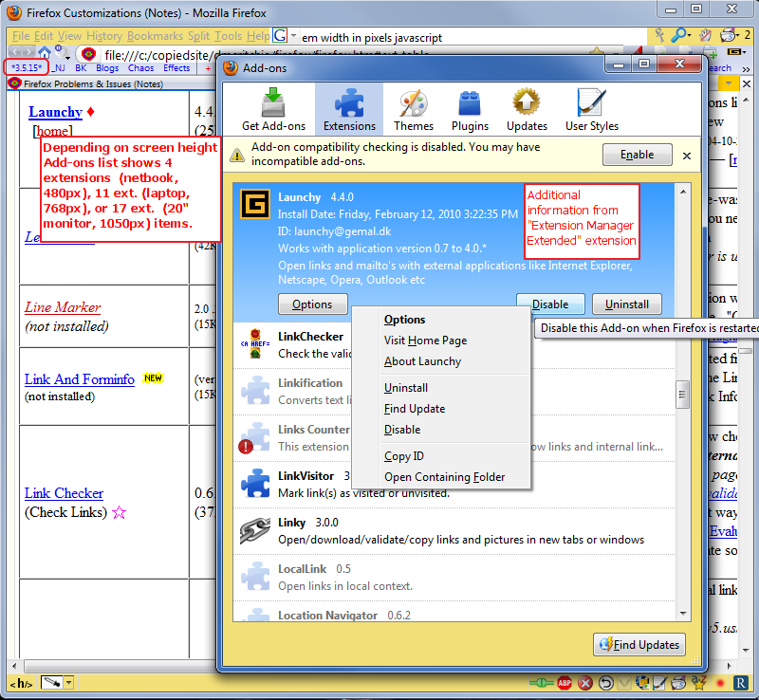Screen dimensions: 759x700
Task: Click the Adblock Plus status bar icon
Action: click(x=565, y=683)
